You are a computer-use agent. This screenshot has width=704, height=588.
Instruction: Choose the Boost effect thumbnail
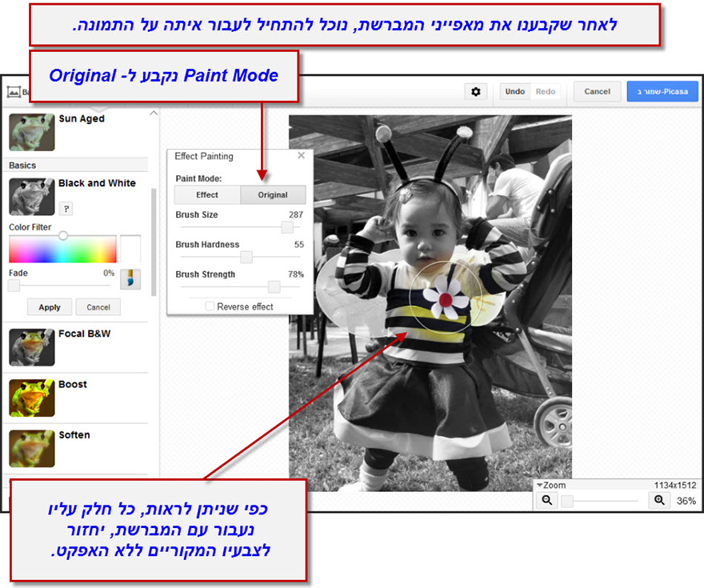coord(32,398)
